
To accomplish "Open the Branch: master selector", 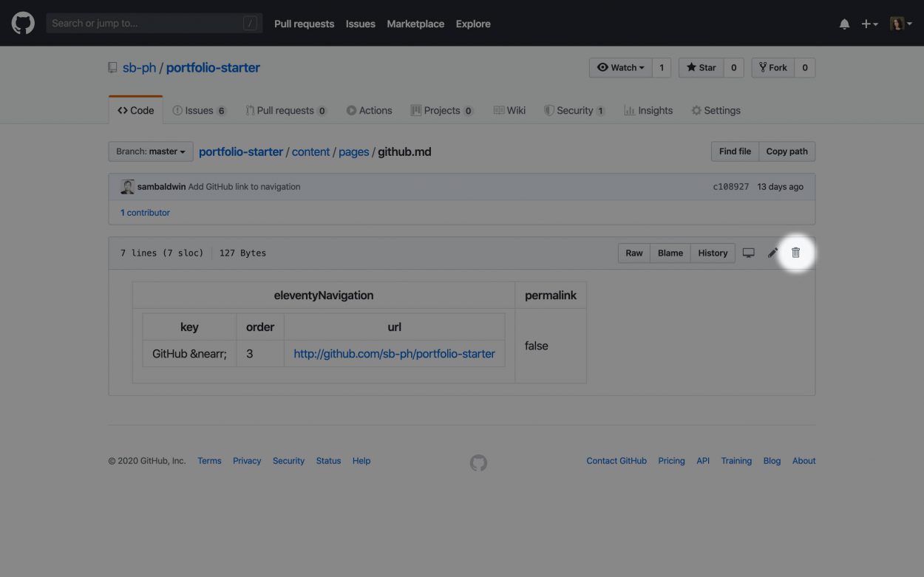I will 151,151.
